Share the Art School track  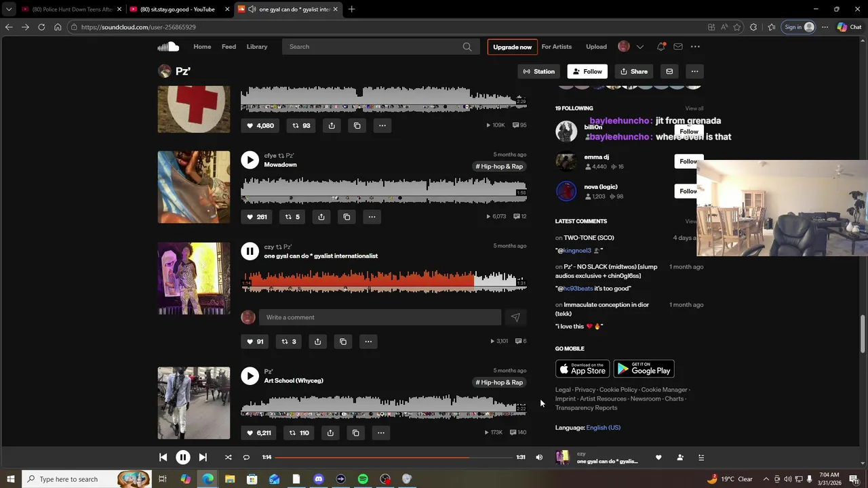point(330,433)
